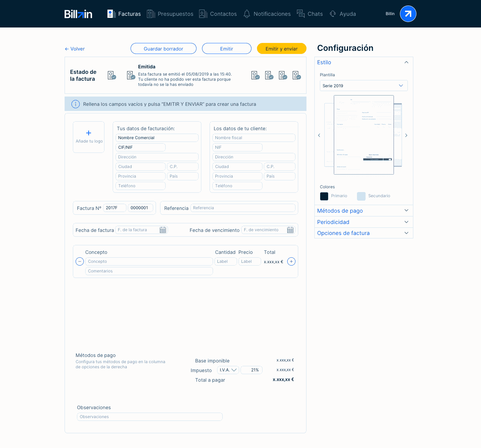This screenshot has height=448, width=481.
Task: Open Ayuda help menu
Action: coord(343,14)
